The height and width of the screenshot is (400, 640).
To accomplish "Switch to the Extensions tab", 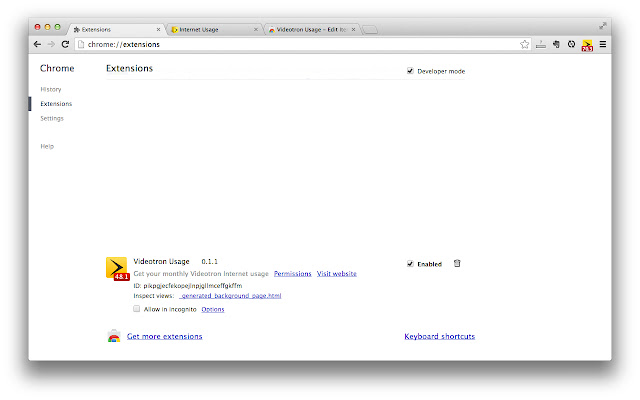I will [116, 29].
